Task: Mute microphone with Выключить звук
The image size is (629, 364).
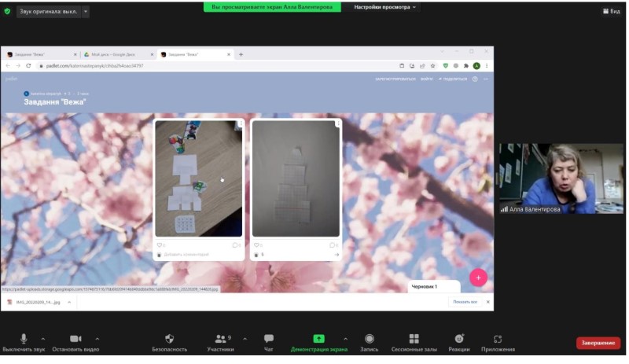Action: (x=23, y=339)
